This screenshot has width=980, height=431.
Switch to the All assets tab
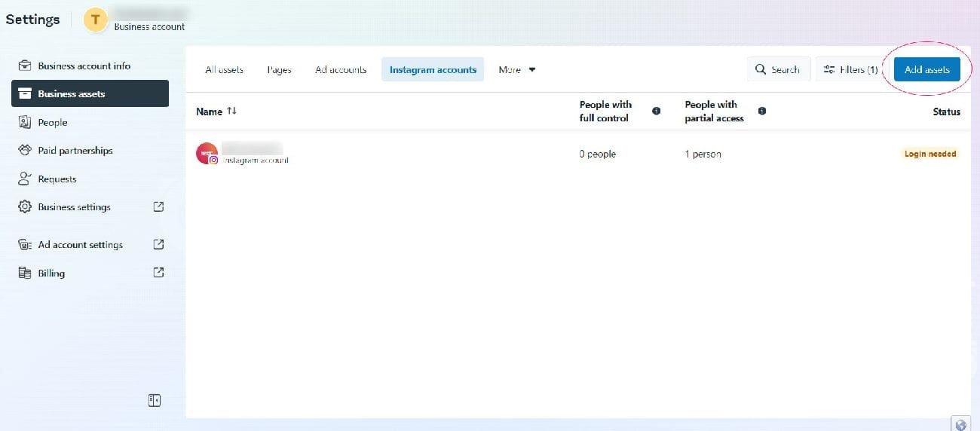point(224,69)
